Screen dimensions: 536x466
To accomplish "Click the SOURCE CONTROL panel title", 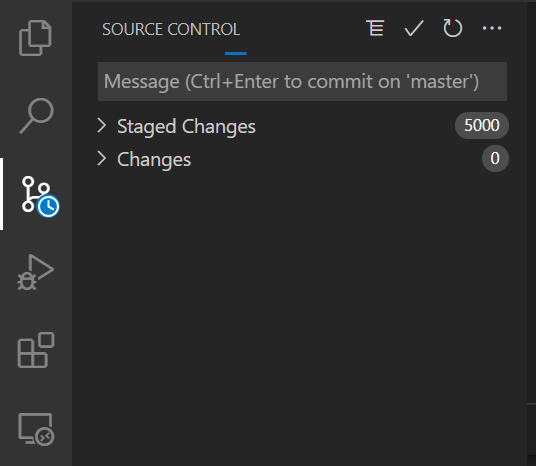I will (171, 29).
